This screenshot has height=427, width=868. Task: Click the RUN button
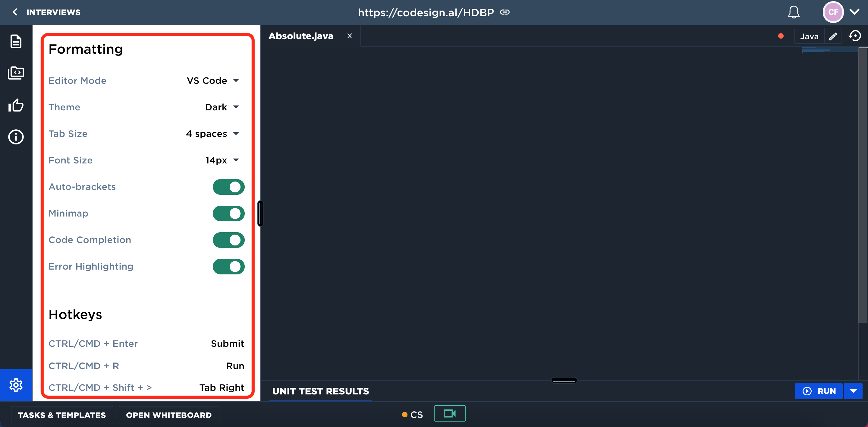pos(819,391)
